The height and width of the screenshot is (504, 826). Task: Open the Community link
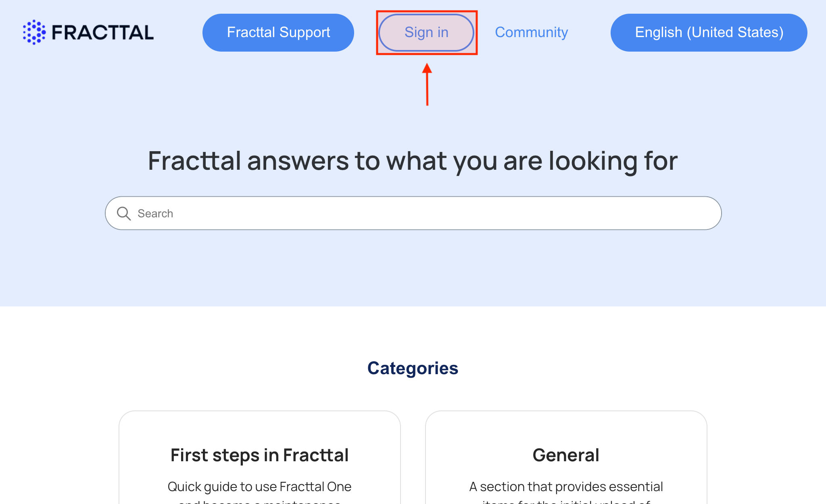(531, 32)
